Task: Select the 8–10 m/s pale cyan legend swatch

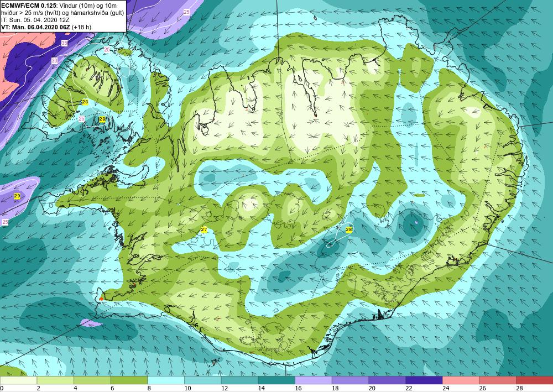Action: coord(166,380)
